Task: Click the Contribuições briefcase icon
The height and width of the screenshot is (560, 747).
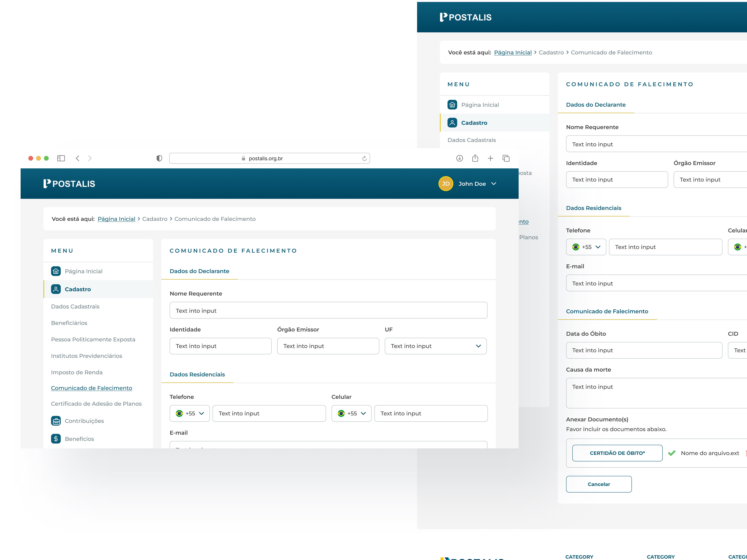Action: (x=56, y=421)
